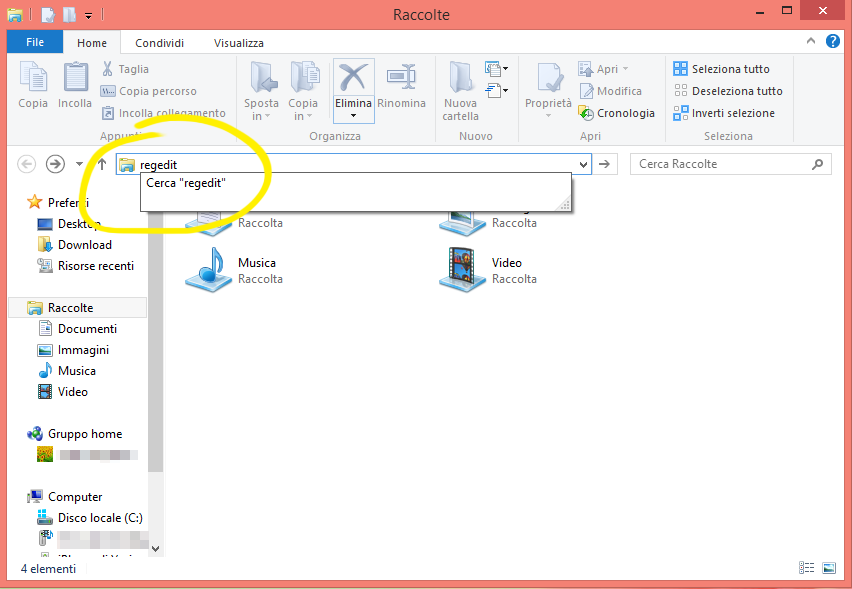Click Inverti selezione
This screenshot has height=589, width=852.
(724, 113)
